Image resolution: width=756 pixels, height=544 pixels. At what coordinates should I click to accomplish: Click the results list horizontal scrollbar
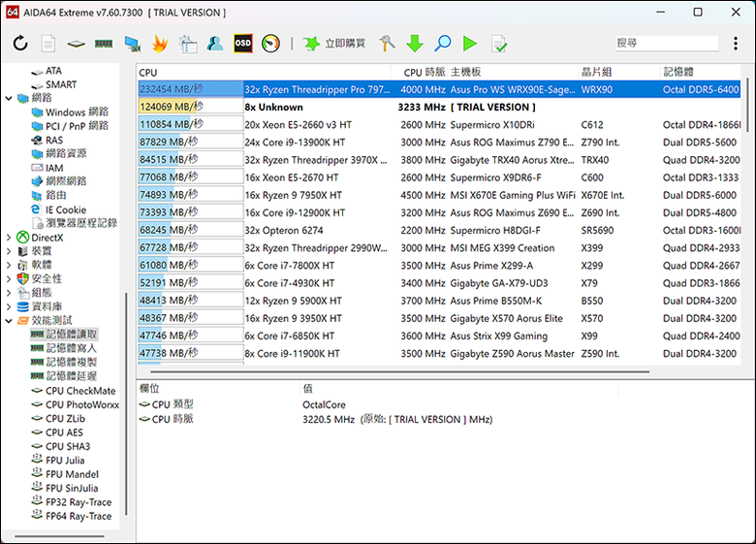pyautogui.click(x=399, y=371)
